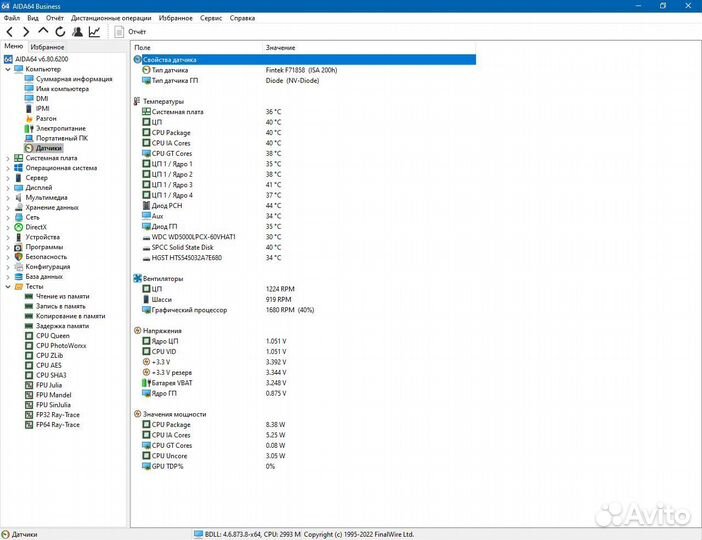Go forward with the right arrow toolbar icon

(x=26, y=32)
